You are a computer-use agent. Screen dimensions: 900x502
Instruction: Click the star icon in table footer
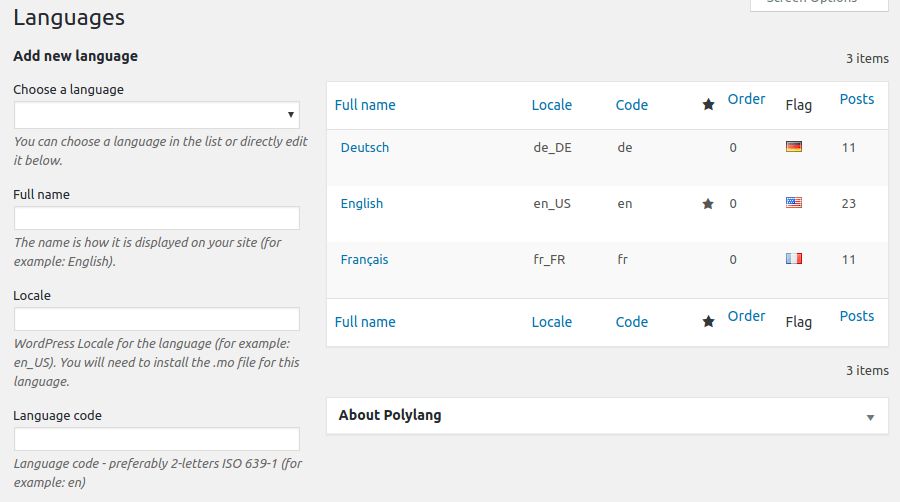pyautogui.click(x=708, y=322)
